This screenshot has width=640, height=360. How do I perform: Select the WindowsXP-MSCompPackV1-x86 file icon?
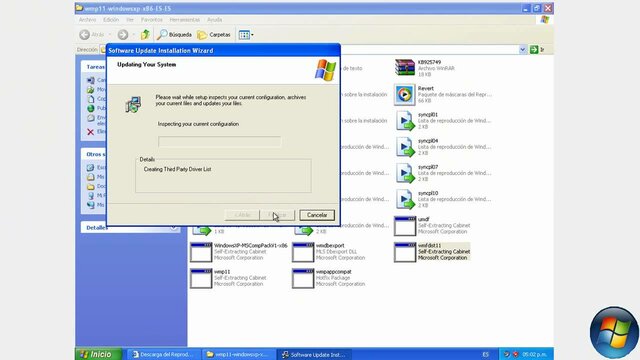click(x=201, y=252)
